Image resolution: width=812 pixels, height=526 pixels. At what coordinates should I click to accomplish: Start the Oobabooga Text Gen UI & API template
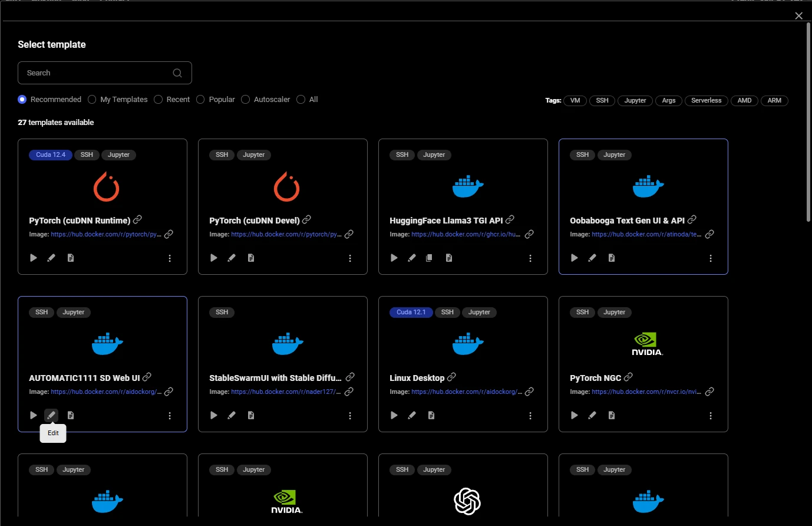click(x=575, y=258)
